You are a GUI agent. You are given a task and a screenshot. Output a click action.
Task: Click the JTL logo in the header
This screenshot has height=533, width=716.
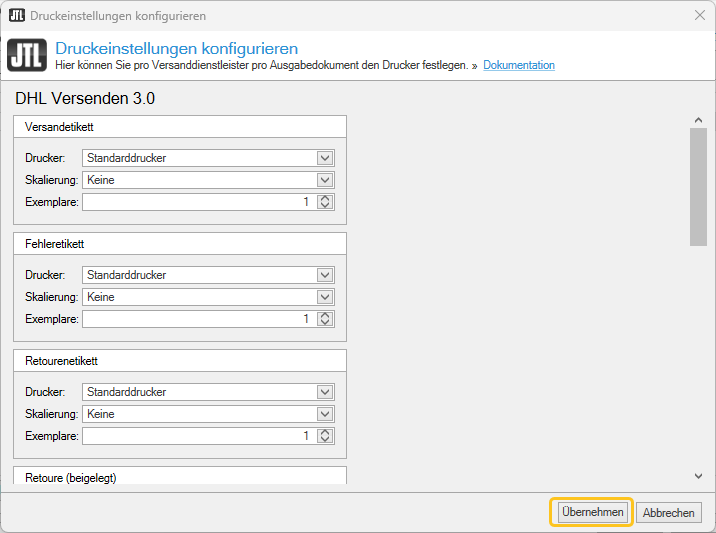(27, 56)
